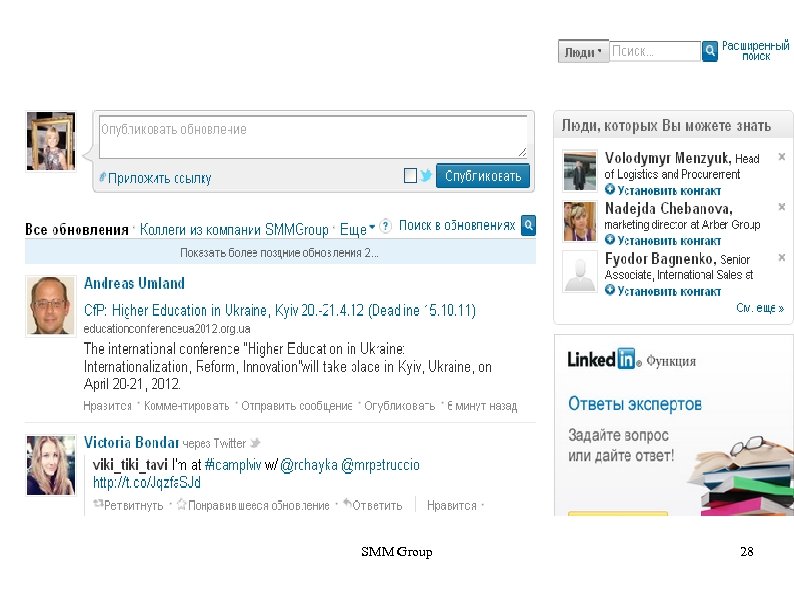This screenshot has height=595, width=794.
Task: Open Volodymyr Menzyuk's profile name
Action: pyautogui.click(x=668, y=158)
